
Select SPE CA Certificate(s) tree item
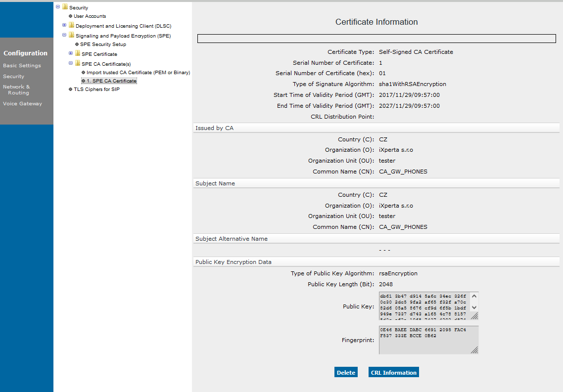click(106, 64)
